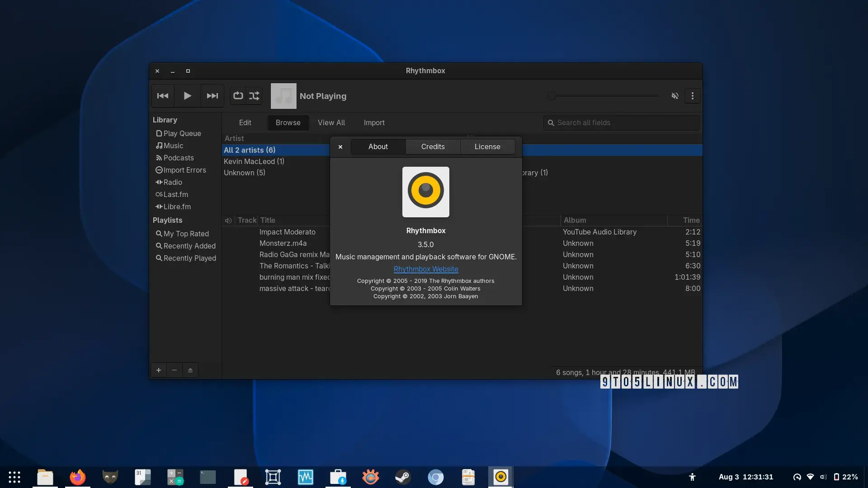868x488 pixels.
Task: Click the Edit toolbar button
Action: pos(245,122)
